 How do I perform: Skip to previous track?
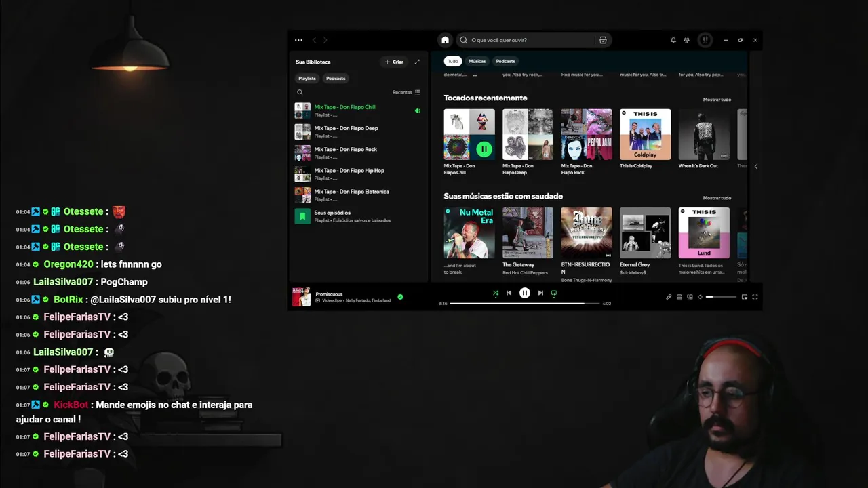coord(509,293)
